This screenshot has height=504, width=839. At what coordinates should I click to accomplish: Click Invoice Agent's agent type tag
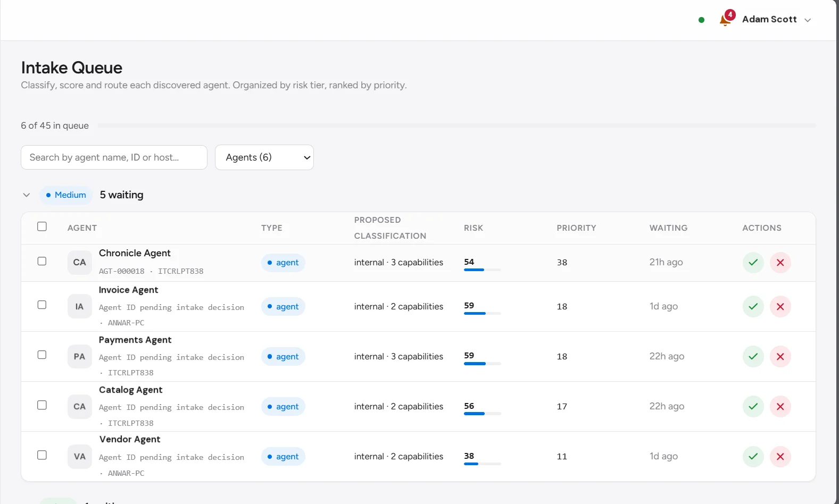[283, 307]
